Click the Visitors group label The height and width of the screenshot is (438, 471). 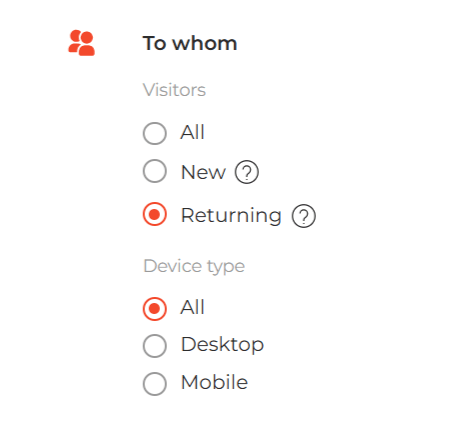point(174,90)
